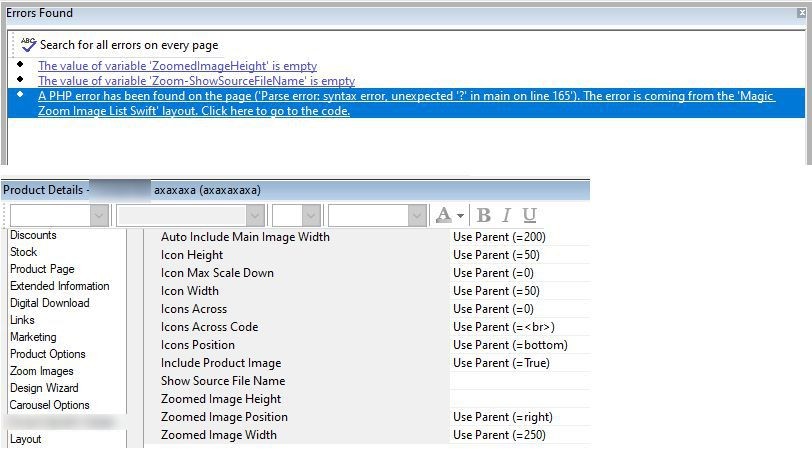Viewport: 812px width, 449px height.
Task: Switch to the Zoom Images tab
Action: pyautogui.click(x=40, y=371)
